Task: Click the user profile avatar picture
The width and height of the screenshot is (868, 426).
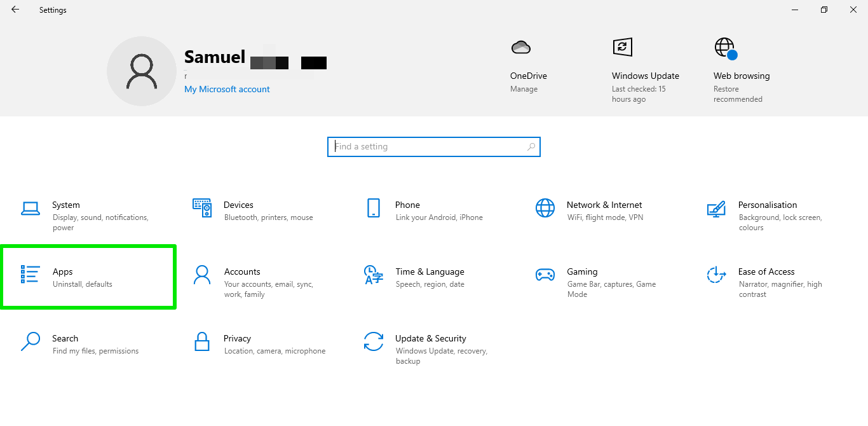Action: click(141, 71)
